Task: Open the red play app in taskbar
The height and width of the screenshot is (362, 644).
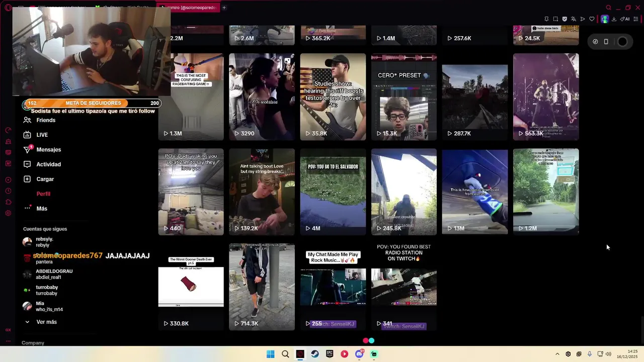Action: [344, 354]
